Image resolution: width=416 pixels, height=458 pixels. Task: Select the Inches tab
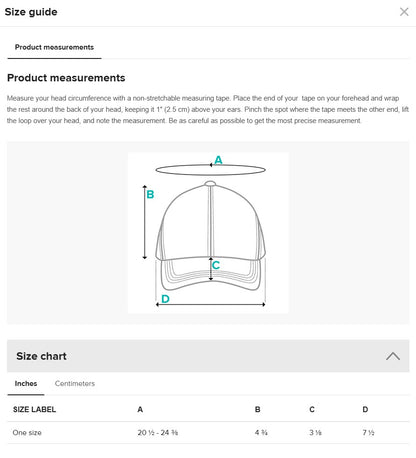(x=26, y=383)
